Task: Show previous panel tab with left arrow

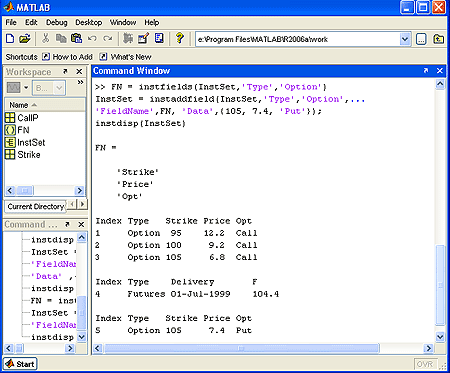Action: (72, 204)
